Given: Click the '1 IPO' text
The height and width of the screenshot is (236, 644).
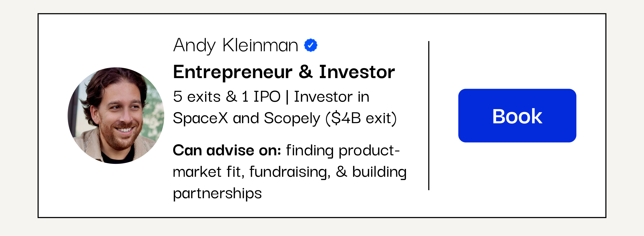Looking at the screenshot, I should [x=261, y=97].
